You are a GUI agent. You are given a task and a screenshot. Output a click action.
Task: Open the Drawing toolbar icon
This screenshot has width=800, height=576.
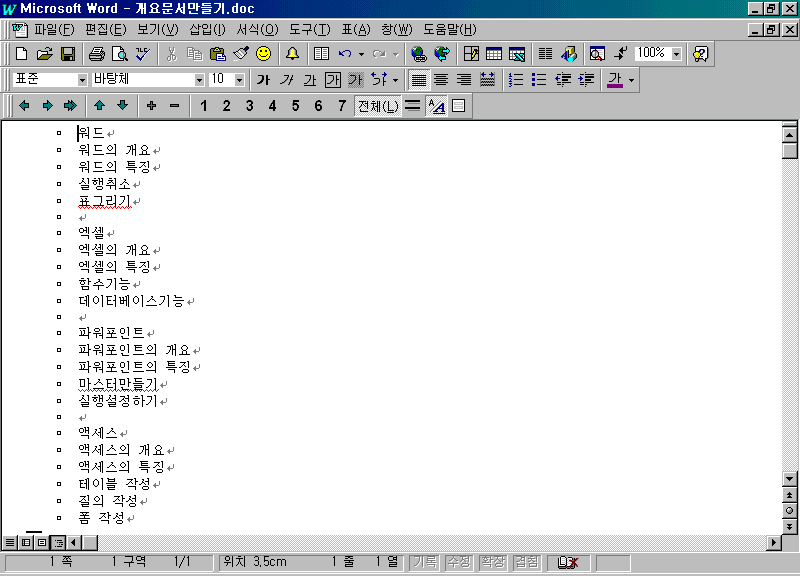[x=568, y=54]
